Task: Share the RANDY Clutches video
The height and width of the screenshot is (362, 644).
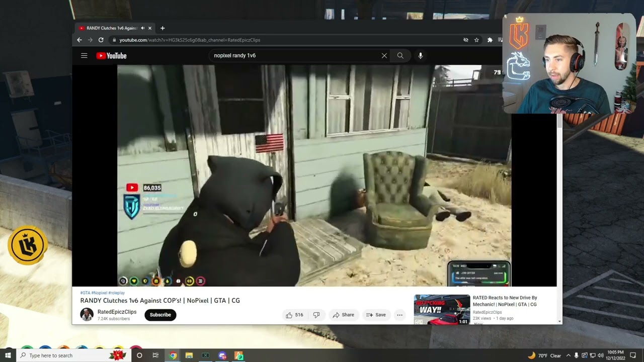Action: tap(343, 315)
